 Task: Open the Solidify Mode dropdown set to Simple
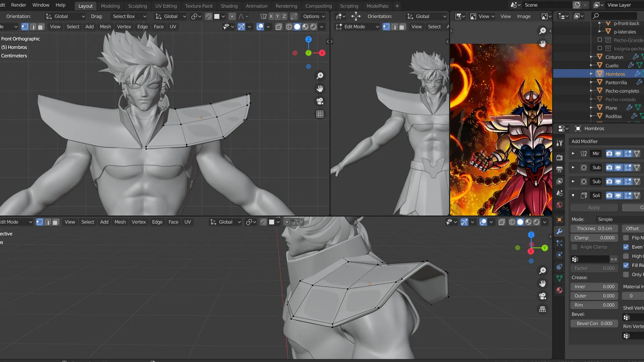click(619, 220)
